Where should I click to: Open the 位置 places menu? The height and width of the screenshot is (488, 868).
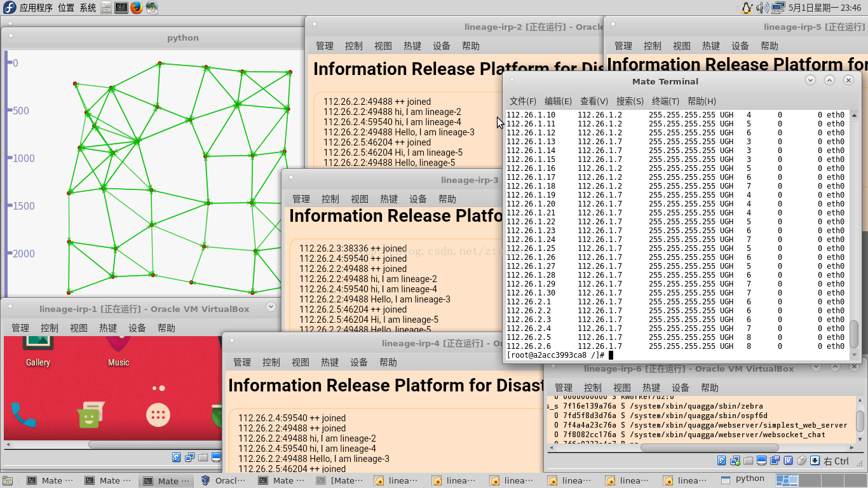pyautogui.click(x=66, y=8)
